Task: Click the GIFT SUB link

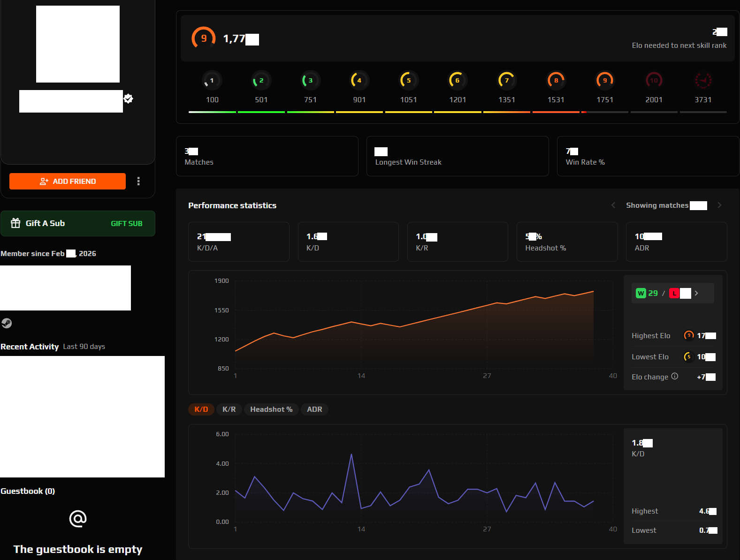Action: pos(126,224)
